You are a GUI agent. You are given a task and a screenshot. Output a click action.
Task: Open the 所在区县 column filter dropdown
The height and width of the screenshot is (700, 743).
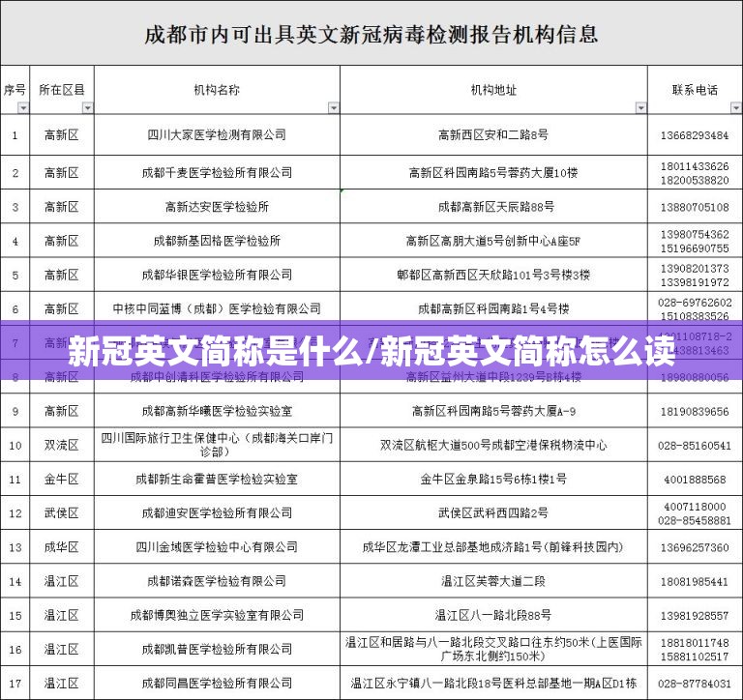[x=88, y=108]
